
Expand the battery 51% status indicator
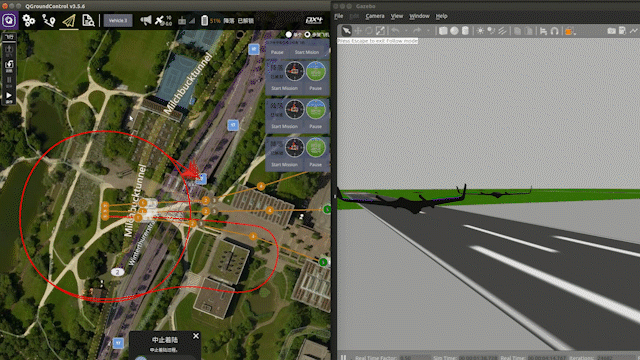(211, 20)
